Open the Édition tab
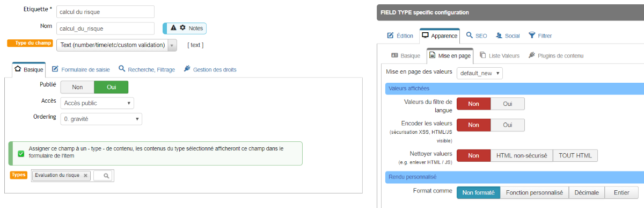Viewport: 644px width, 208px height. (400, 35)
